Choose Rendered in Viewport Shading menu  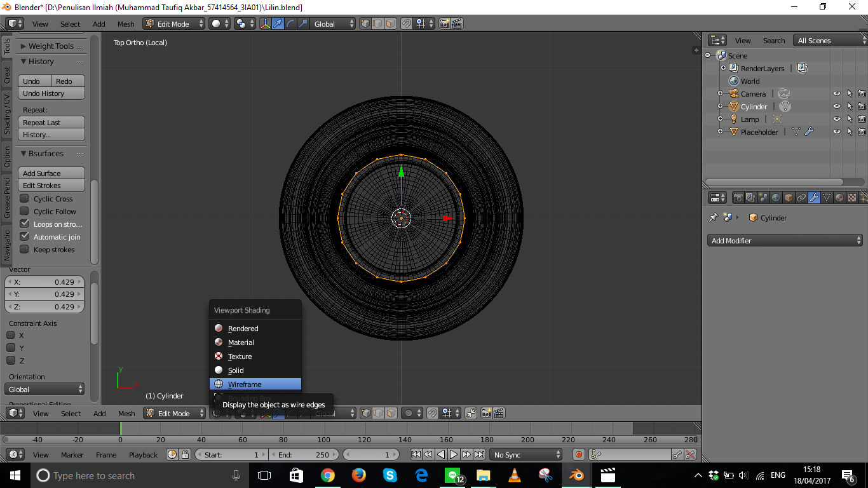255,329
